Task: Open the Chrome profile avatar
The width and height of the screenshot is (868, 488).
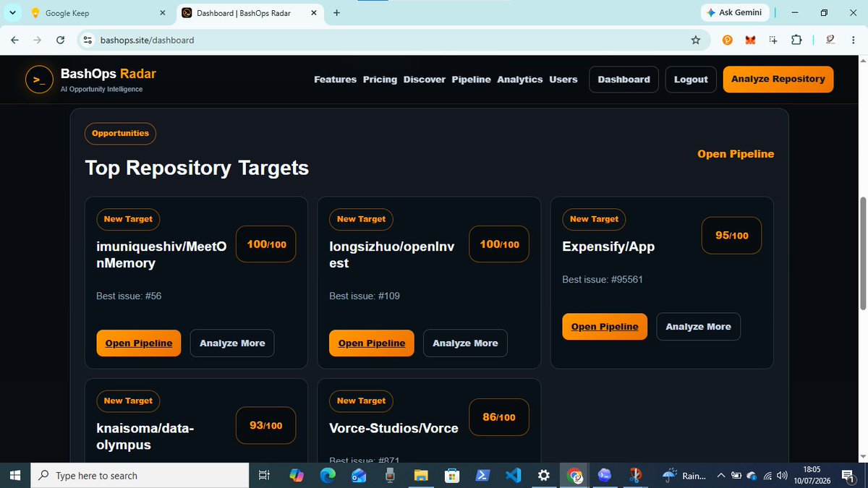Action: tap(830, 40)
